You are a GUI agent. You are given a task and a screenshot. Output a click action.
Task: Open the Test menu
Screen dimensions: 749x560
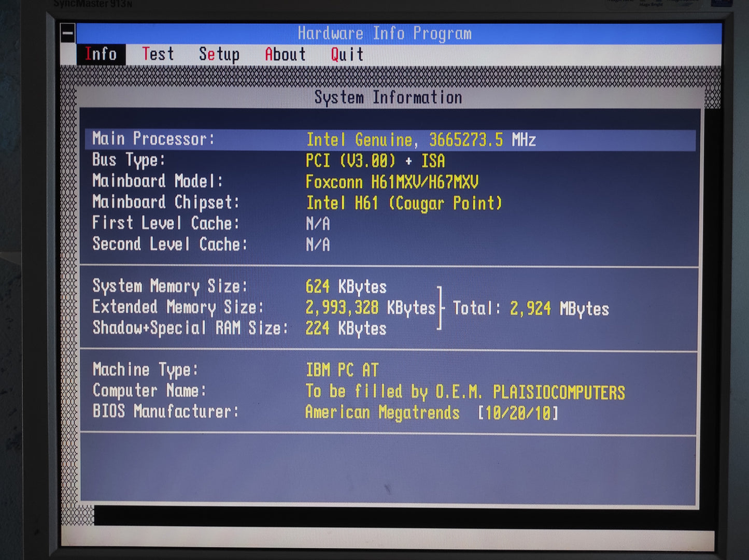pyautogui.click(x=158, y=54)
